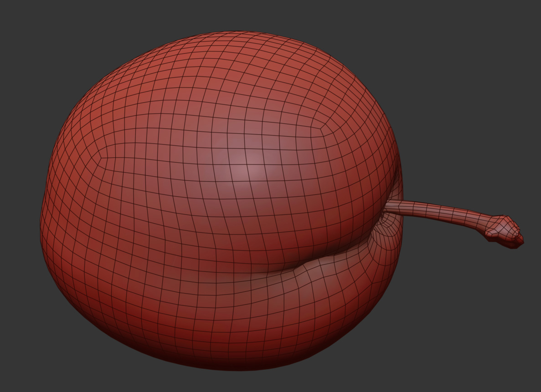Select the upper-right mesh pole vertex on fruit
Viewport: 541px width, 392px height.
[x=321, y=128]
